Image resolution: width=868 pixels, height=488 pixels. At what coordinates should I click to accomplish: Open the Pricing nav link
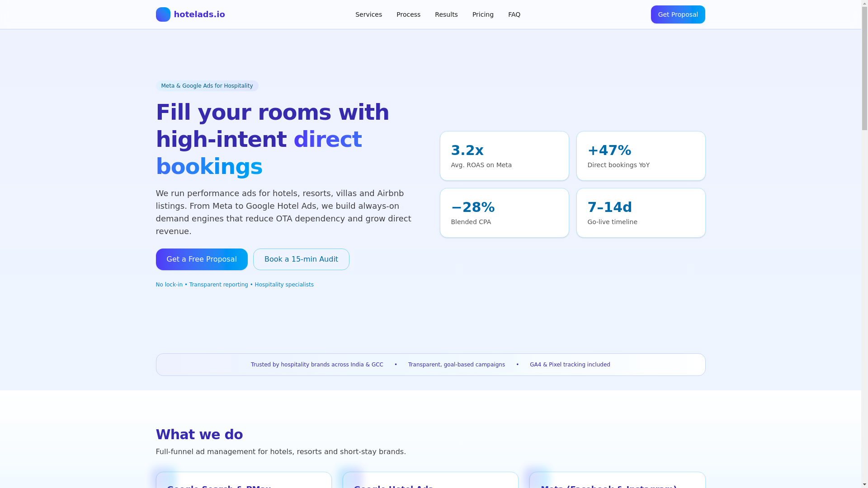click(x=483, y=14)
